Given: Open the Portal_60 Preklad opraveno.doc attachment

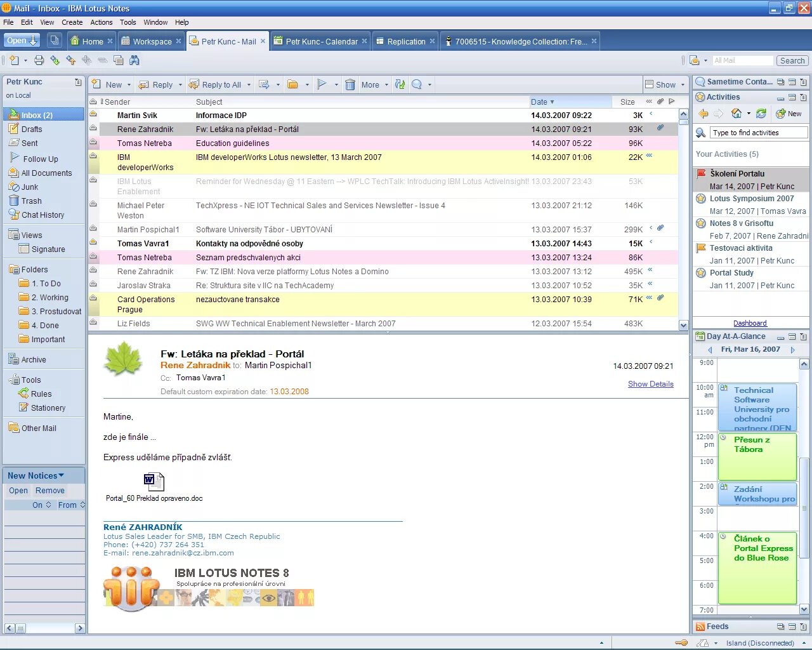Looking at the screenshot, I should (x=154, y=486).
